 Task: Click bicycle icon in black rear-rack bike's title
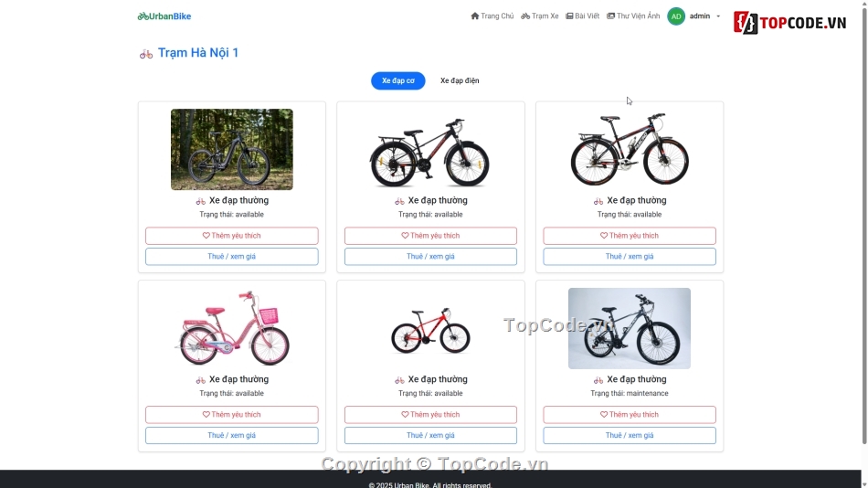(399, 201)
